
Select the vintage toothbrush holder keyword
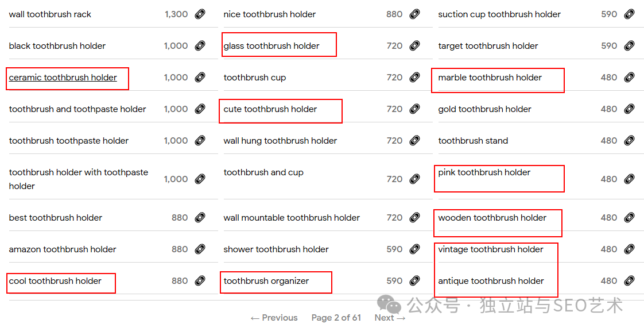tap(491, 249)
